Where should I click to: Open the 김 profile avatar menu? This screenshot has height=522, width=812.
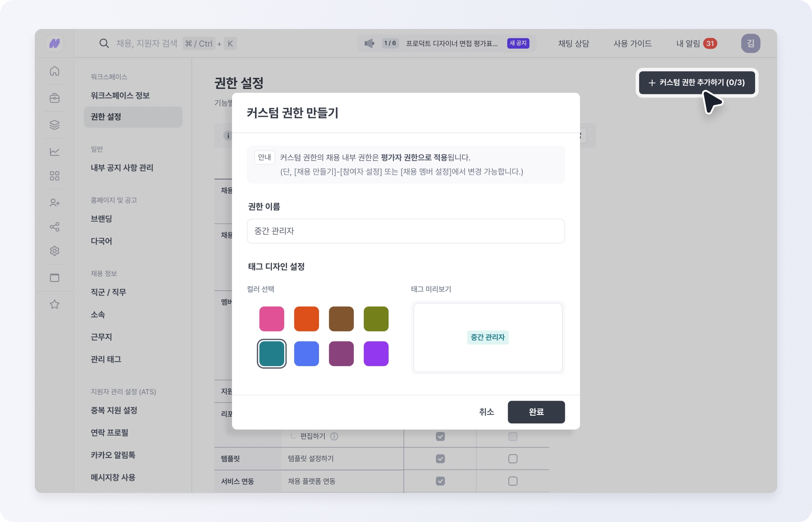tap(750, 43)
